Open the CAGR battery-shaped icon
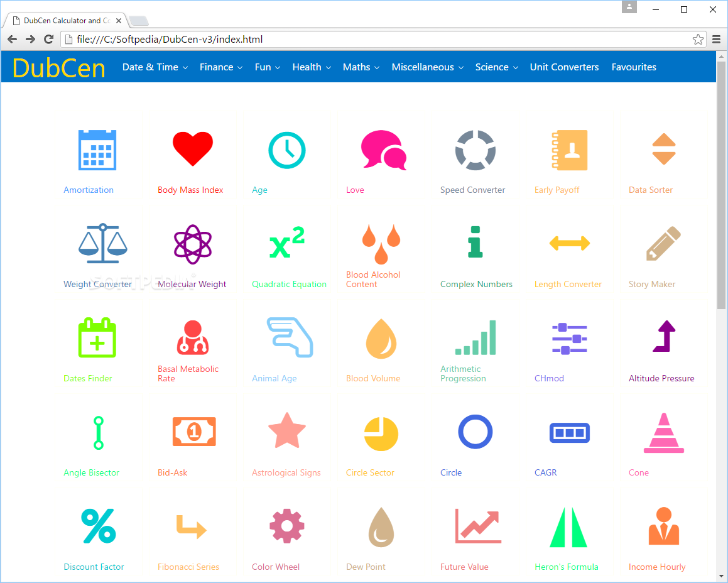 click(x=570, y=433)
